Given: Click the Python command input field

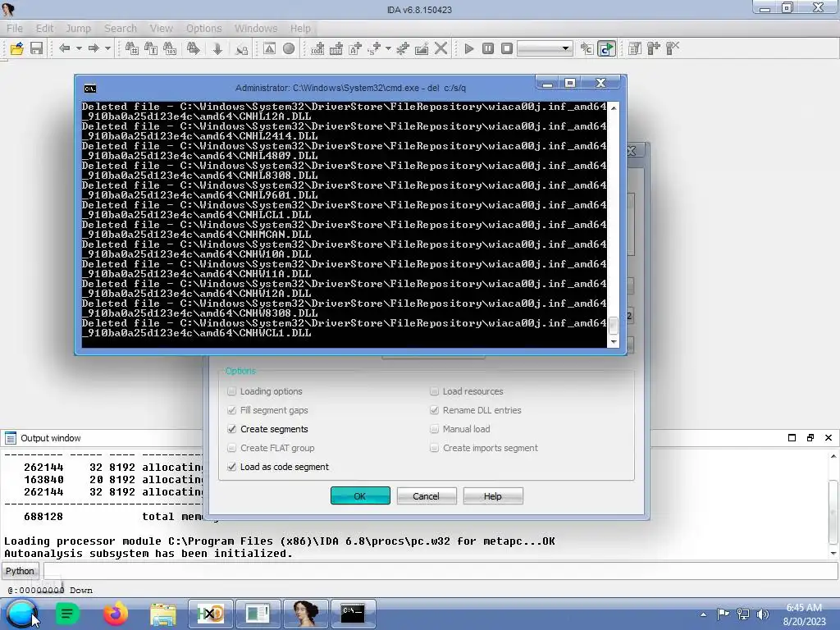Looking at the screenshot, I should click(x=441, y=571).
